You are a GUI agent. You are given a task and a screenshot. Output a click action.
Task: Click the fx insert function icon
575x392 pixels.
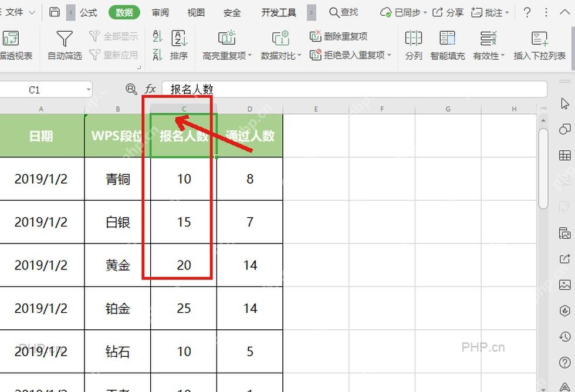tap(150, 89)
